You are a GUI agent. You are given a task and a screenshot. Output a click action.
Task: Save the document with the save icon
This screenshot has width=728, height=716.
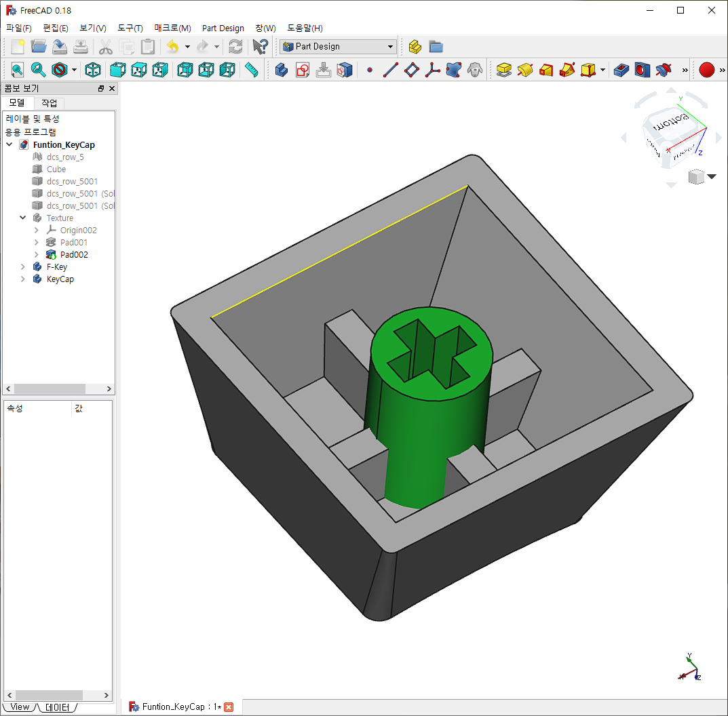pos(60,47)
